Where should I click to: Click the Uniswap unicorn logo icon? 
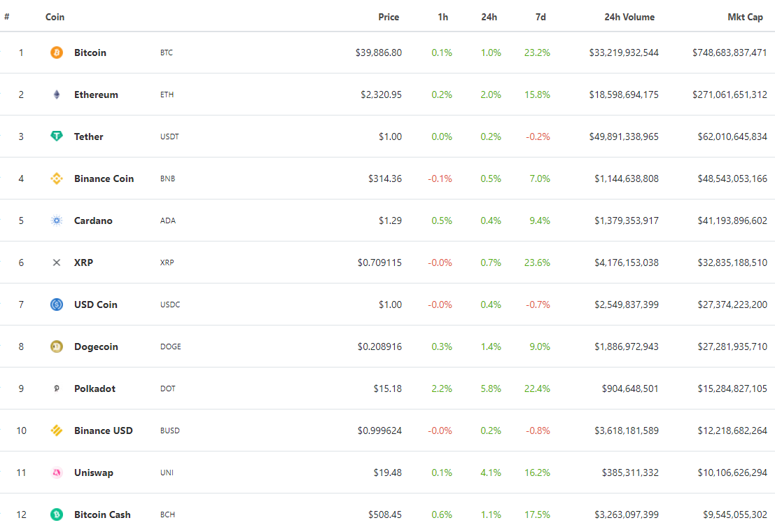56,472
